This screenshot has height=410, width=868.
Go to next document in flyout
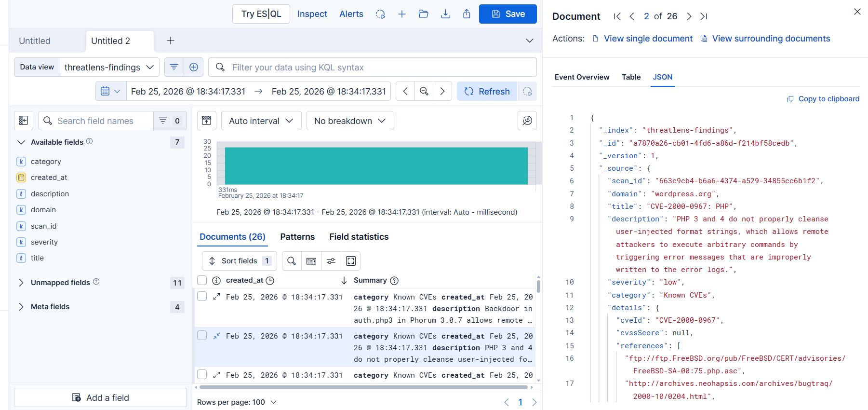coord(689,16)
